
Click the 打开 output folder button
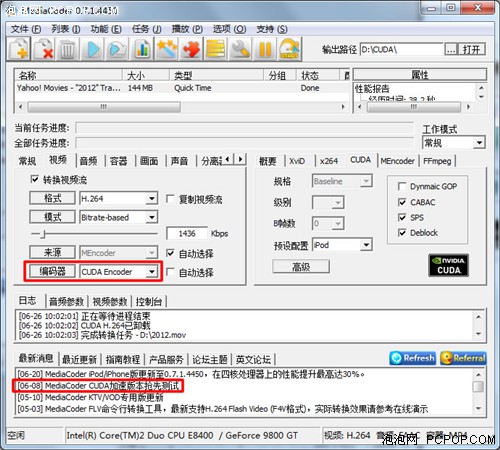pyautogui.click(x=471, y=50)
